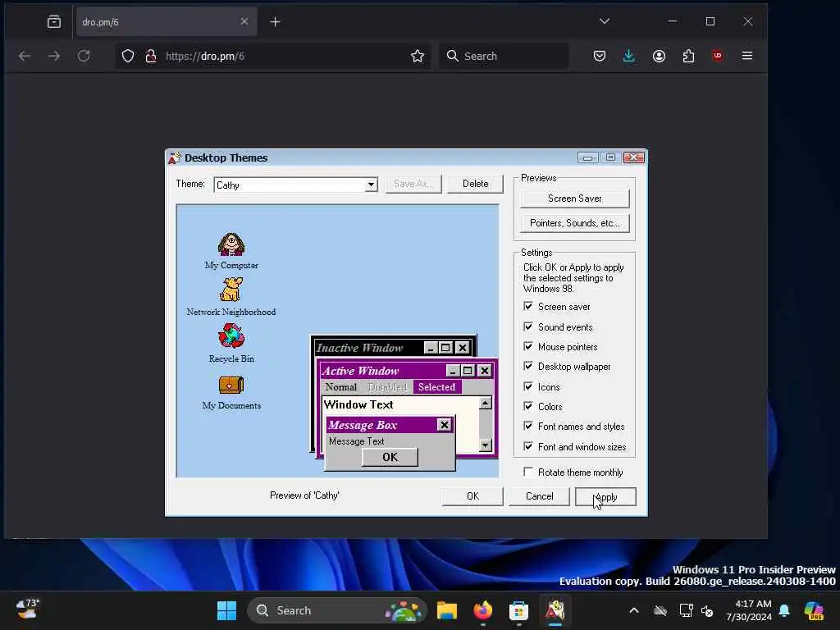Open a new tab with plus button
Viewport: 840px width, 630px height.
tap(275, 22)
